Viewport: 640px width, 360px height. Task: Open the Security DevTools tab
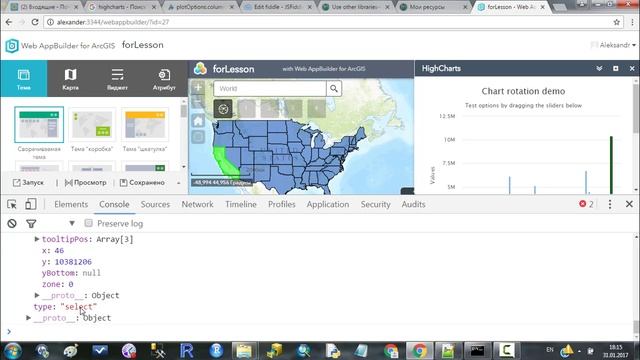(x=376, y=204)
